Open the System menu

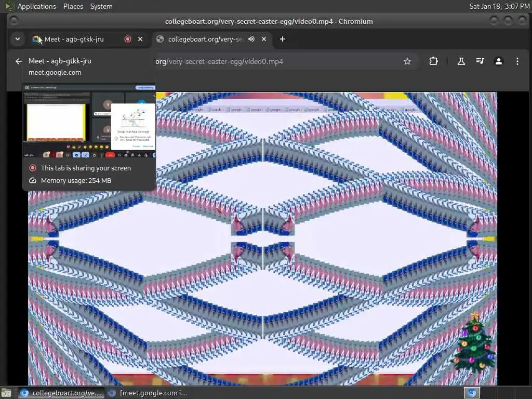coord(101,6)
